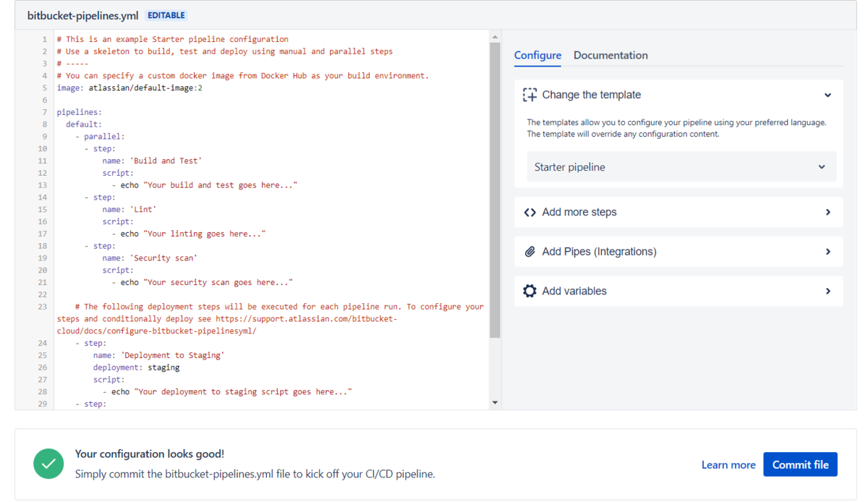This screenshot has width=868, height=502.
Task: Click the name 'Security scan' line
Action: [150, 258]
